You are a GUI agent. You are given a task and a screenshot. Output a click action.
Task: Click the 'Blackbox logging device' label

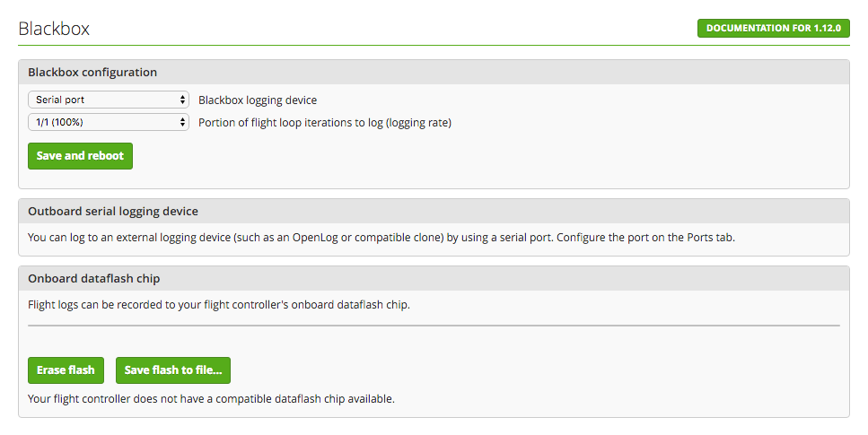point(258,100)
